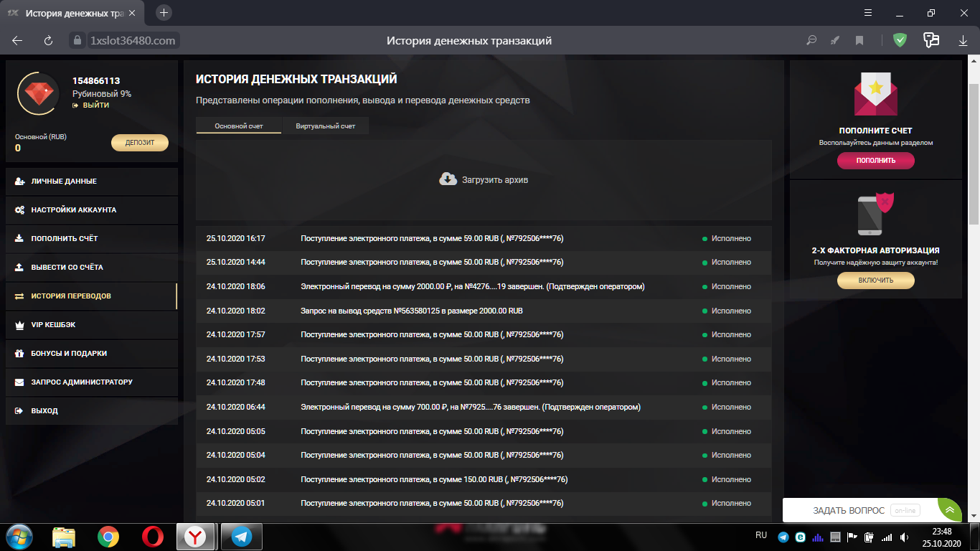Viewport: 980px width, 551px height.
Task: Click ВКЛЮЧИТЬ for two-factor authorization
Action: point(876,281)
